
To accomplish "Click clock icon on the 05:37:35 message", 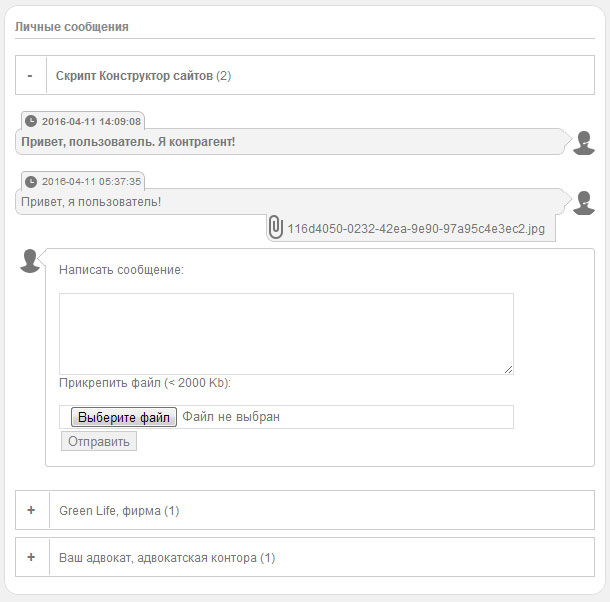I will (x=31, y=181).
